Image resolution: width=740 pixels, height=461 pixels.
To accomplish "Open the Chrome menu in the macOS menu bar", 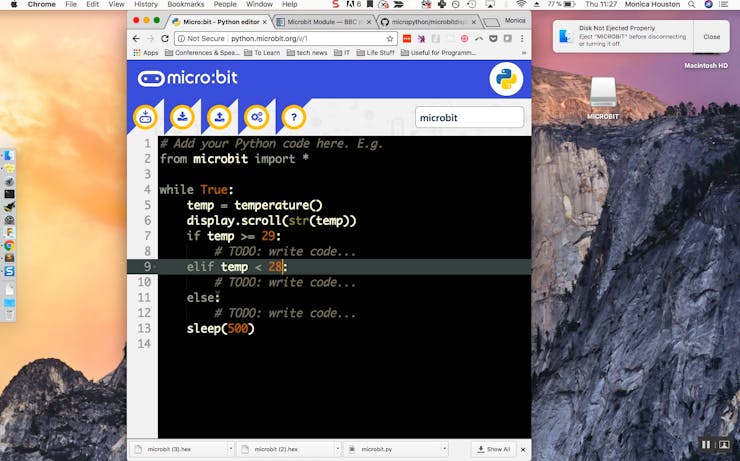I will click(42, 4).
